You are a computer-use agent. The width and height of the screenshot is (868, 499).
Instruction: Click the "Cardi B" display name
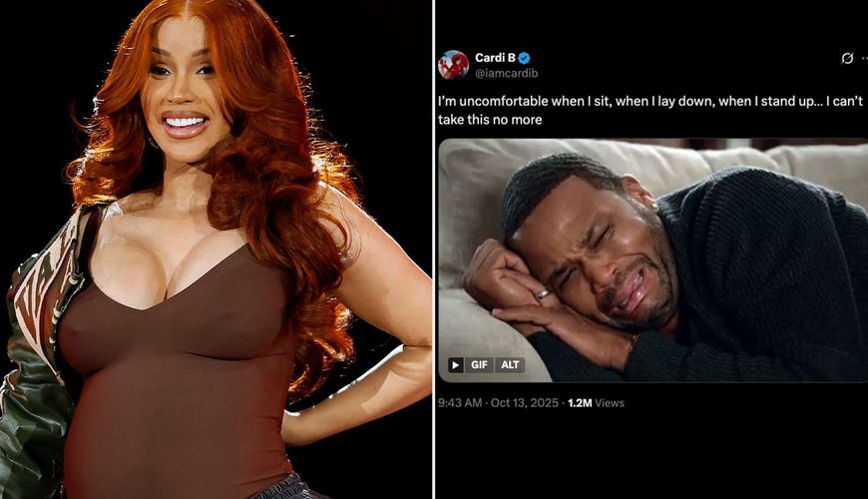[x=495, y=58]
